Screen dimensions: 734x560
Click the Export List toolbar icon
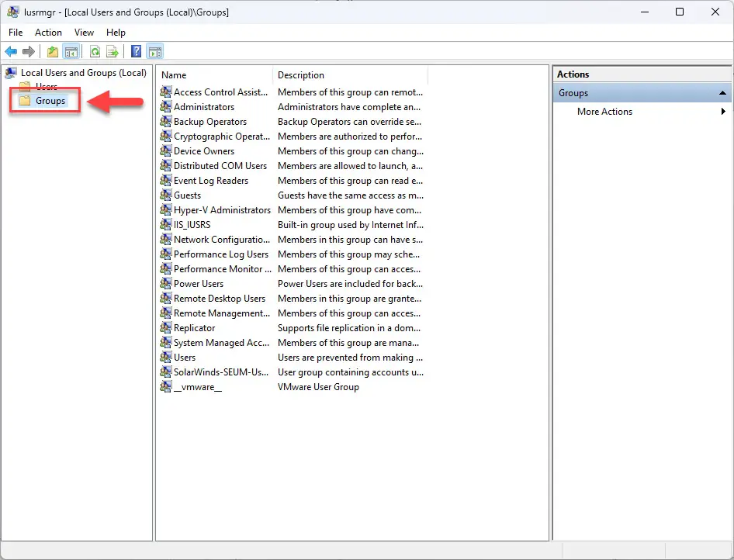coord(113,51)
